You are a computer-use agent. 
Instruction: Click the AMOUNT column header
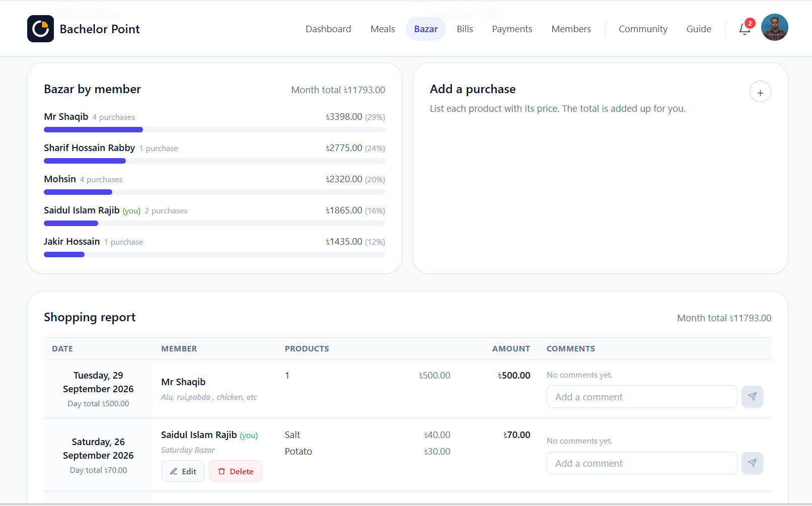[511, 348]
